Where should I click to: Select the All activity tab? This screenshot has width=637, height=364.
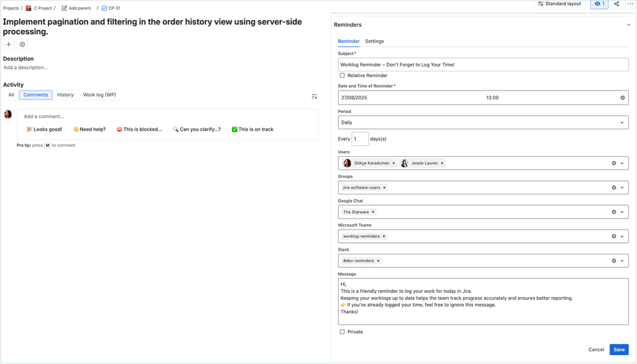click(11, 94)
